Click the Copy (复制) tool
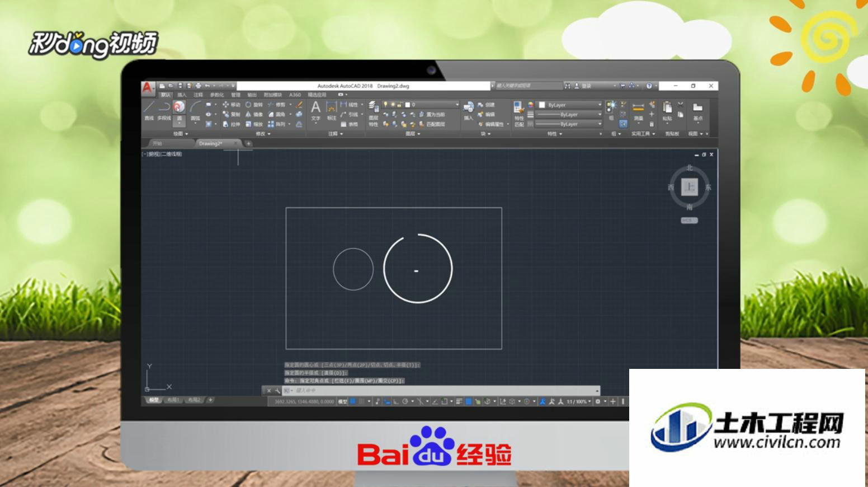 231,114
